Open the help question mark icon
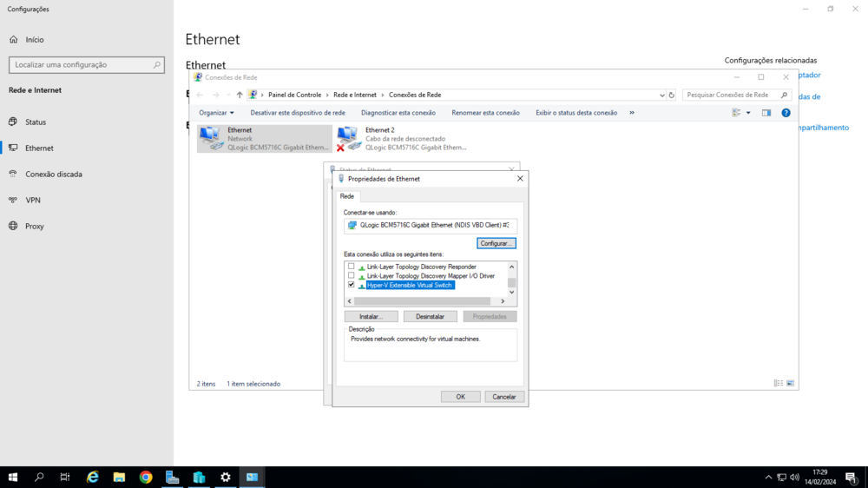Viewport: 868px width, 488px height. click(786, 113)
